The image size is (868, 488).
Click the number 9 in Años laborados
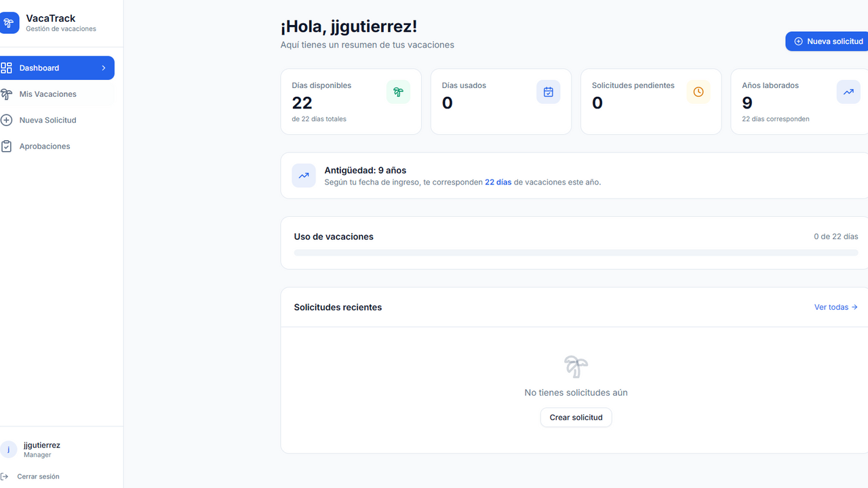coord(747,103)
